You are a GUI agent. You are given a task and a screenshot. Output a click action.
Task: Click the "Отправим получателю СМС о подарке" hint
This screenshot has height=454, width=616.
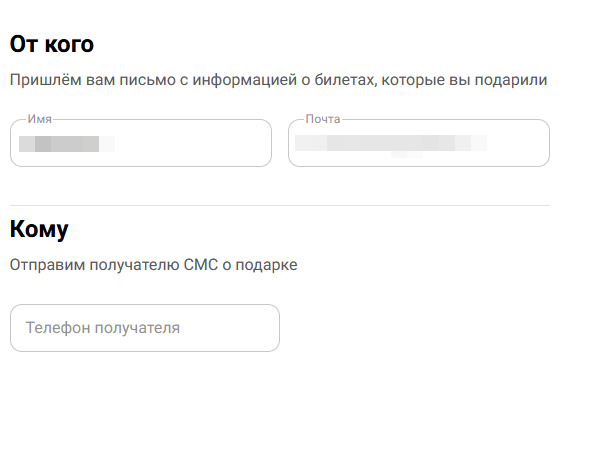pyautogui.click(x=153, y=265)
